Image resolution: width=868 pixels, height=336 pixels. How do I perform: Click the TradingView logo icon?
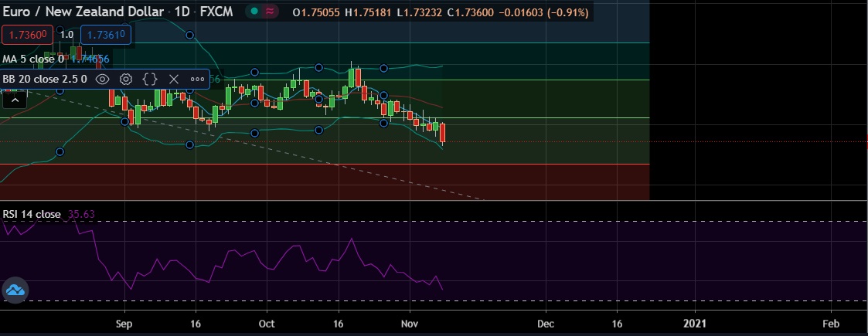(15, 290)
